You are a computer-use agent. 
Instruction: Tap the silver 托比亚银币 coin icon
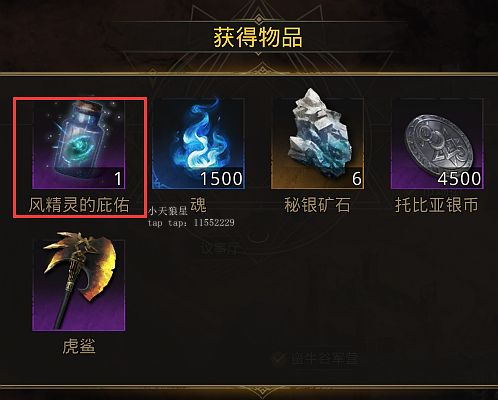437,144
